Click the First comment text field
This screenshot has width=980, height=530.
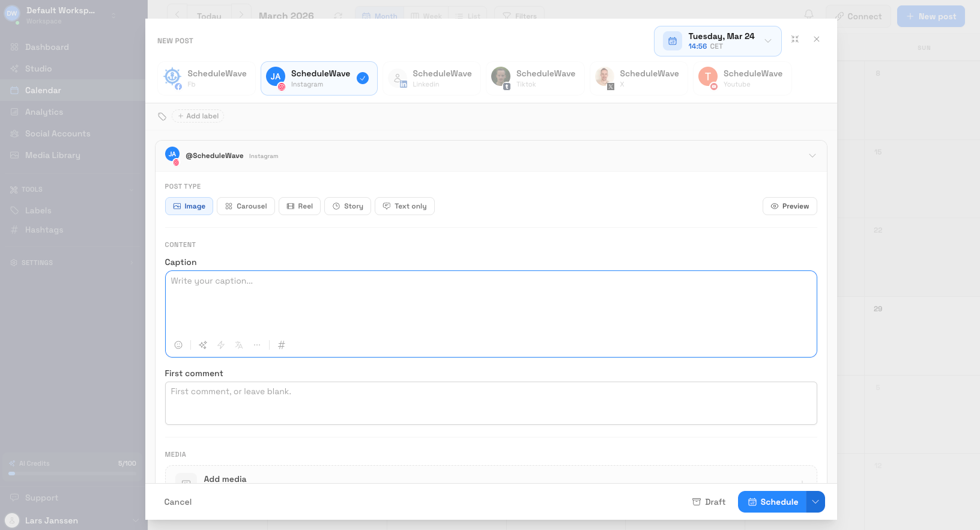click(x=491, y=403)
